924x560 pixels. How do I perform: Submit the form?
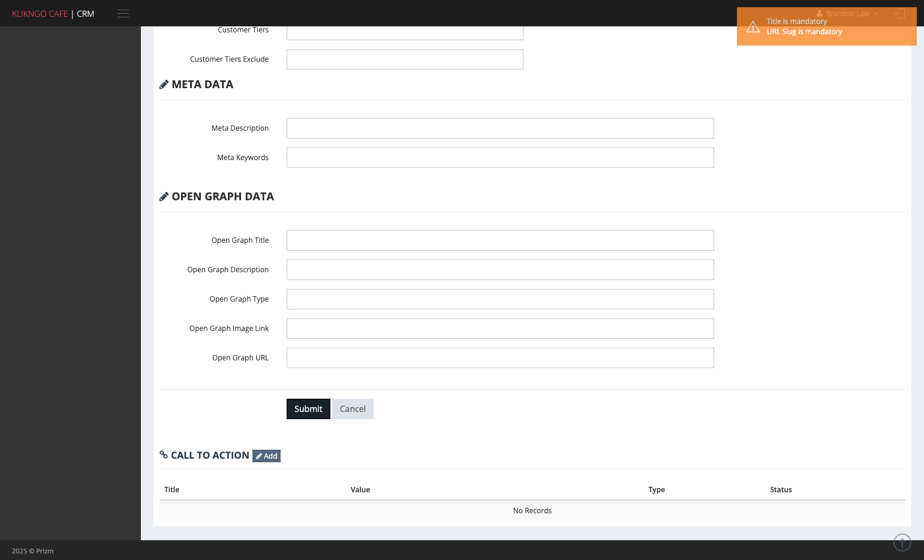click(x=308, y=409)
